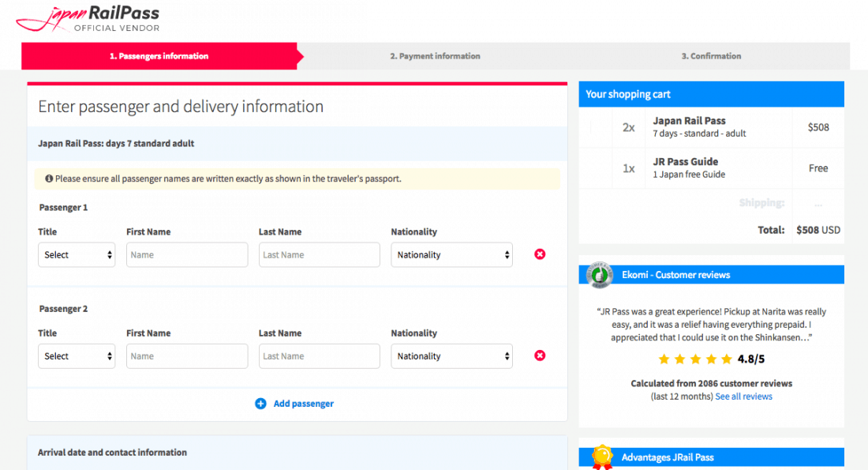Click Arrival date and contact information heading
The image size is (868, 470).
point(112,453)
